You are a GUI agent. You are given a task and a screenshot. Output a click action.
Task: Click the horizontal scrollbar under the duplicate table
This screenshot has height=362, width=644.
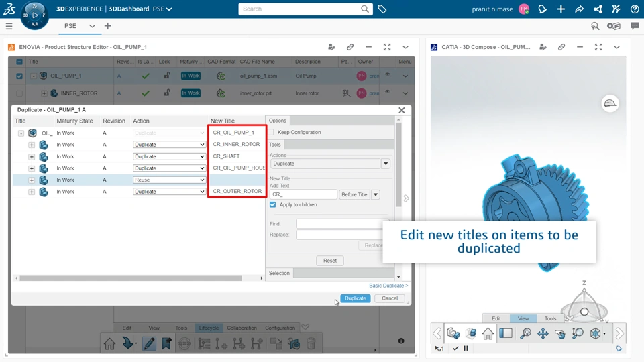pyautogui.click(x=131, y=278)
